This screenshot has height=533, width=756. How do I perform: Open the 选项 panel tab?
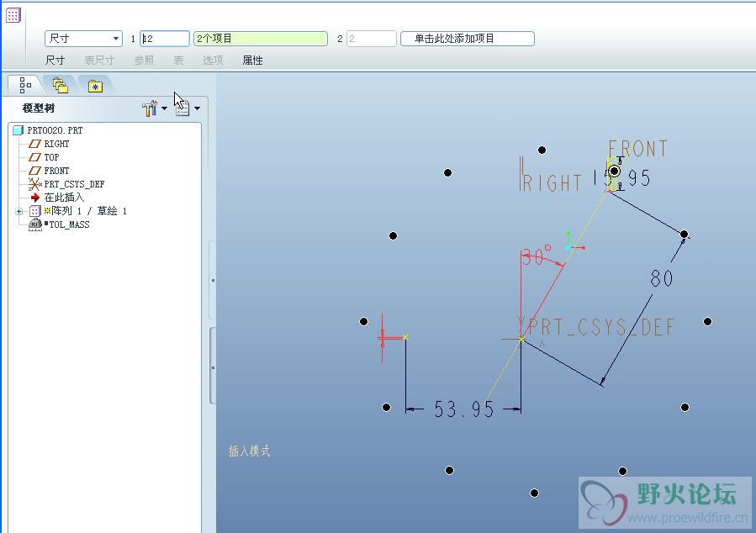(213, 61)
